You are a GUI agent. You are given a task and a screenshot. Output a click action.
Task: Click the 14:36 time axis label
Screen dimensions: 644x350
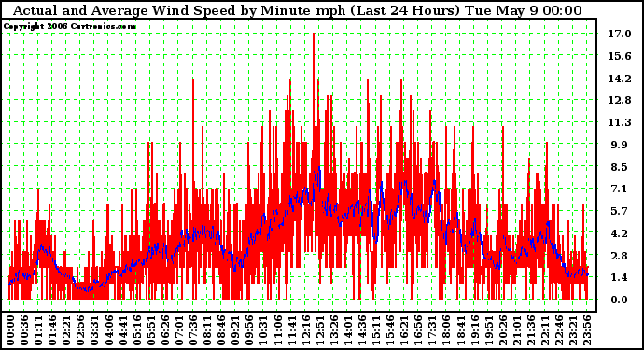[361, 330]
